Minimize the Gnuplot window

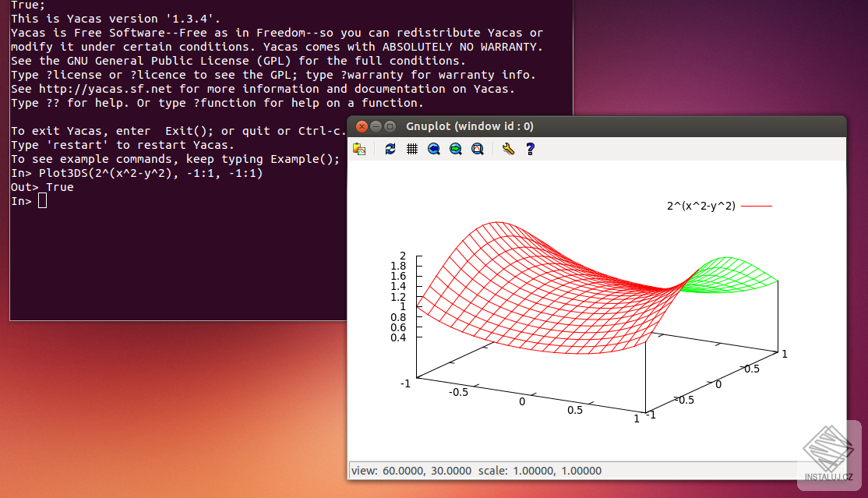(376, 126)
